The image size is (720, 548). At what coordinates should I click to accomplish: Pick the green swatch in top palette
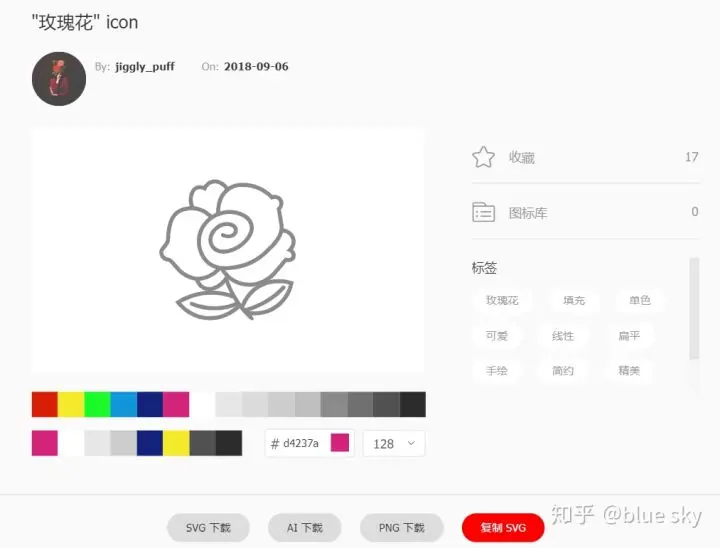[x=97, y=404]
